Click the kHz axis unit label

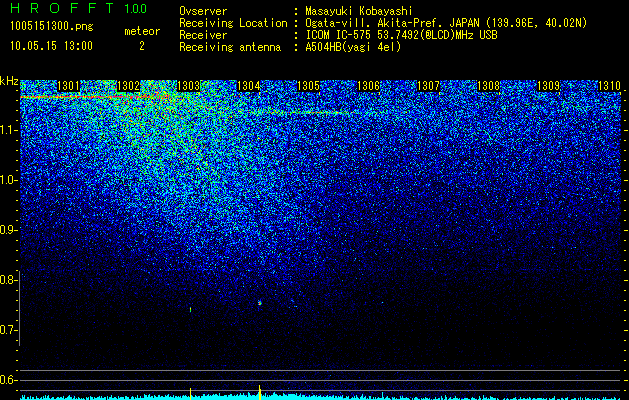pos(9,81)
